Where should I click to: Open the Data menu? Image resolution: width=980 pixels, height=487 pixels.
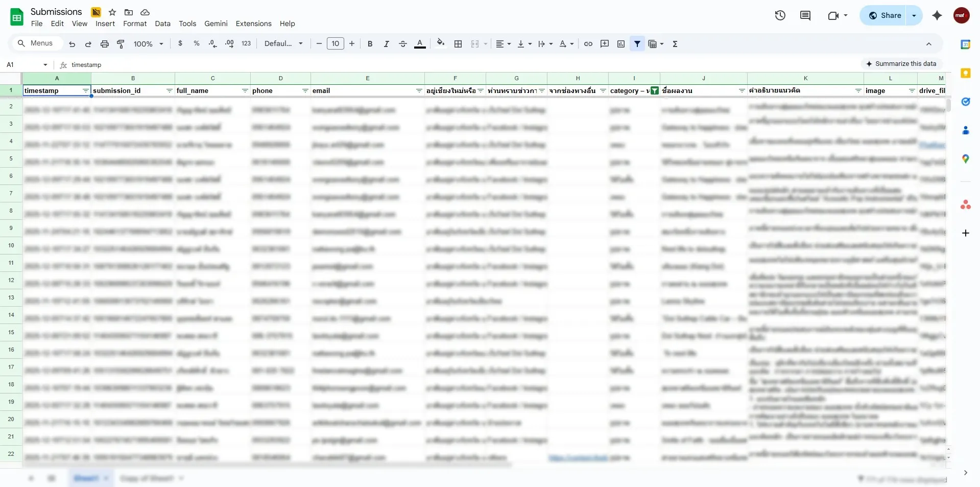(x=162, y=24)
